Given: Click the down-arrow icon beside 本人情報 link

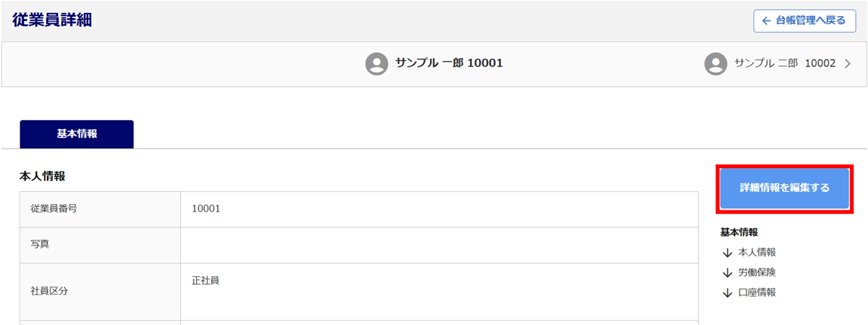Looking at the screenshot, I should click(x=728, y=252).
